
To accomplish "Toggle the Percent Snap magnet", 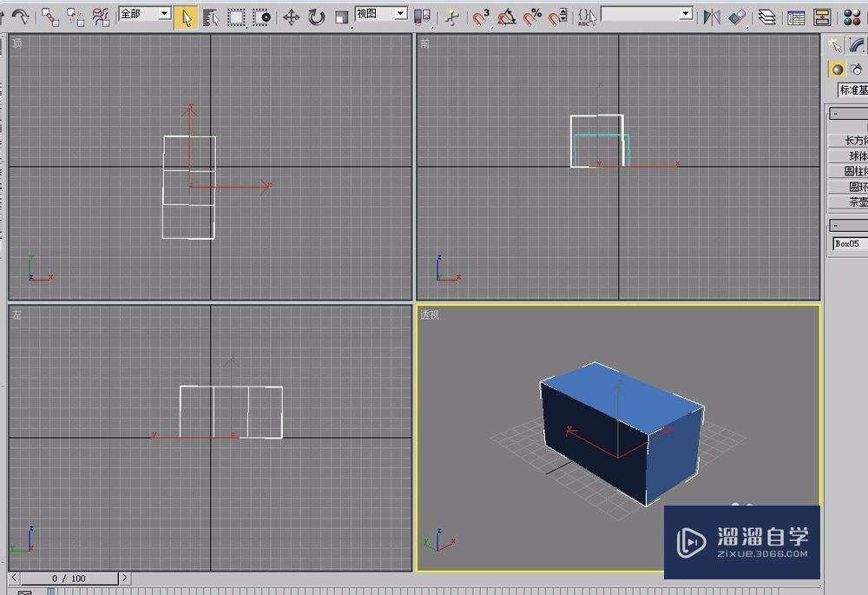I will pos(534,17).
